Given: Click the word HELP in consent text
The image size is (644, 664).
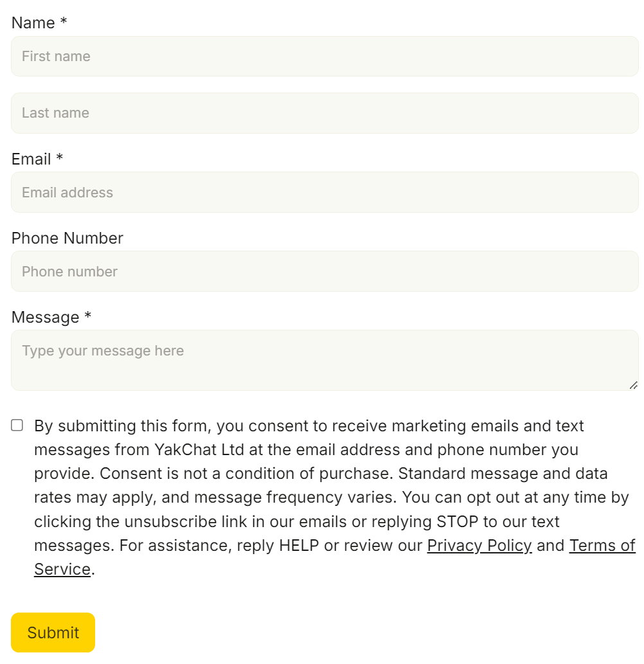Looking at the screenshot, I should [299, 546].
